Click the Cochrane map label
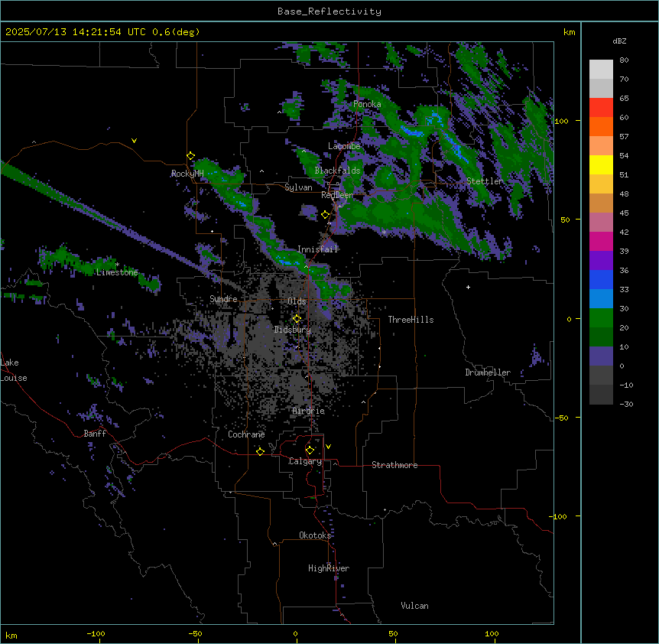Image resolution: width=659 pixels, height=644 pixels. pos(246,434)
